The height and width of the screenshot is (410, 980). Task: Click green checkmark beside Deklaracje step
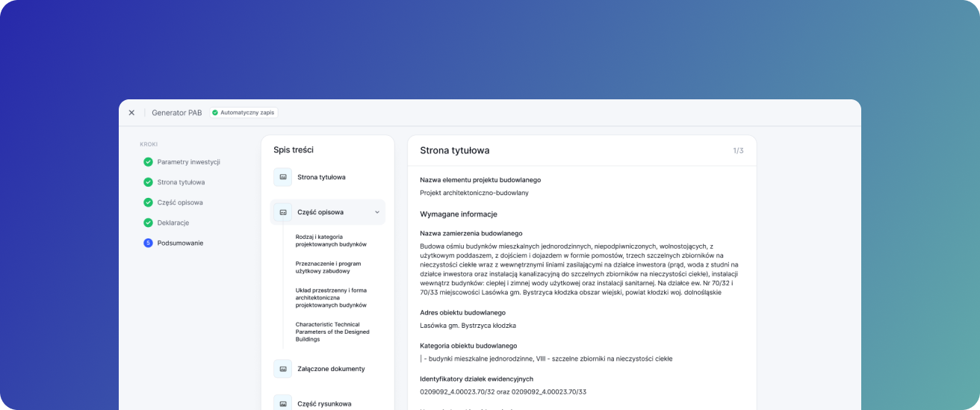[x=148, y=223]
